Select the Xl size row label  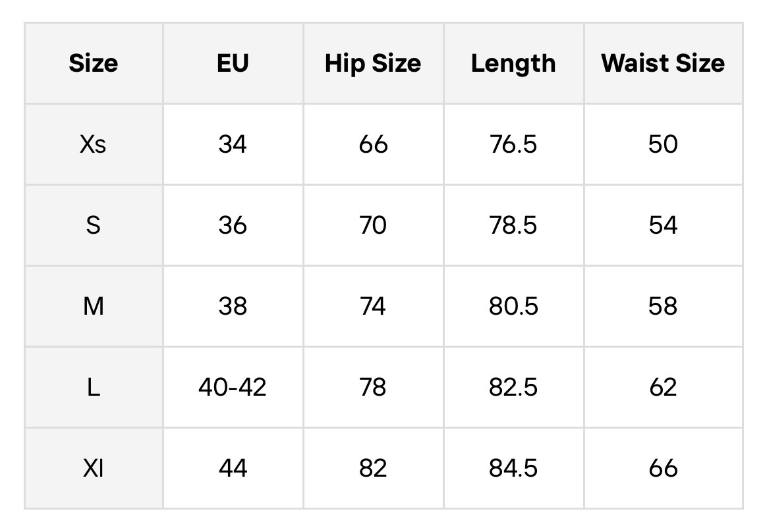click(93, 468)
